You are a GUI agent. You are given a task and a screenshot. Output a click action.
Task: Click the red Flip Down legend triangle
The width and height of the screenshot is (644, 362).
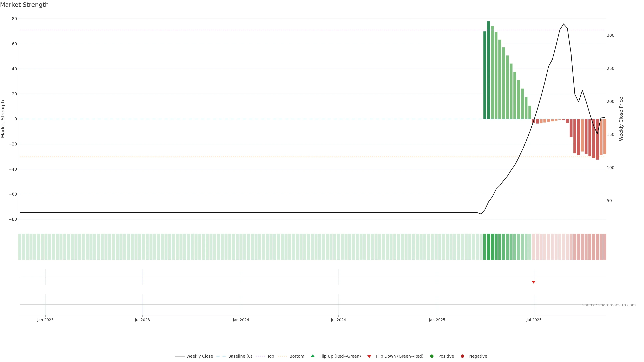click(369, 356)
